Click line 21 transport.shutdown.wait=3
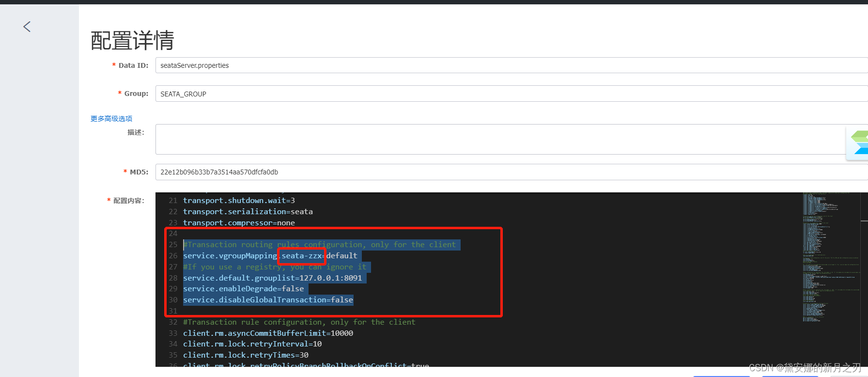 point(239,201)
